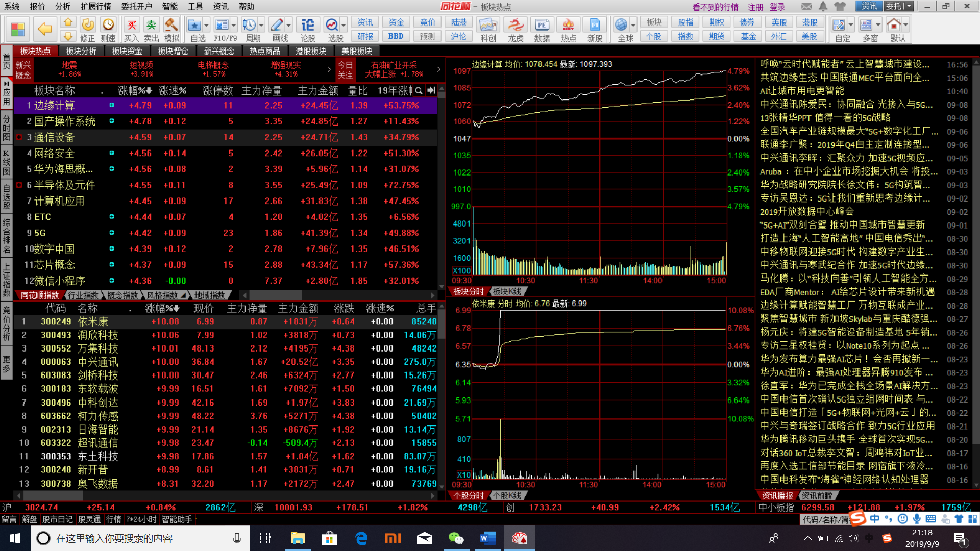Screen dimensions: 980x551
Task: Click the 模拟 gavel icon
Action: click(x=171, y=25)
